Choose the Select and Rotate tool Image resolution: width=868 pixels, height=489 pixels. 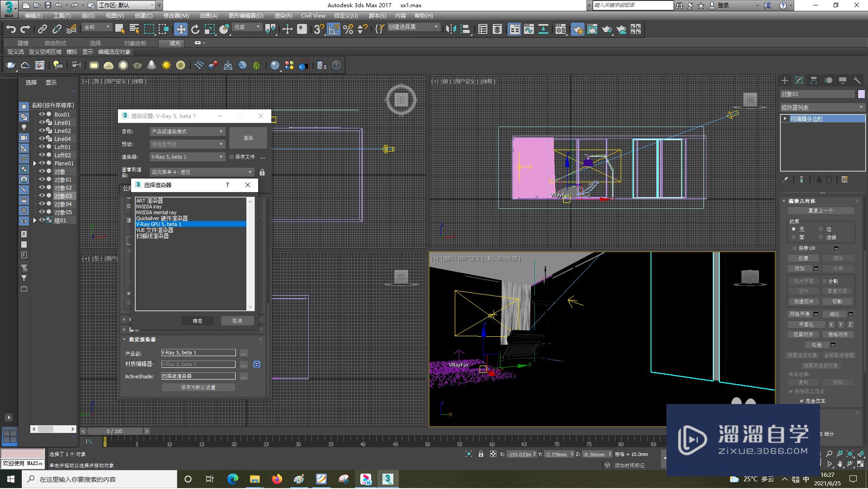(195, 29)
